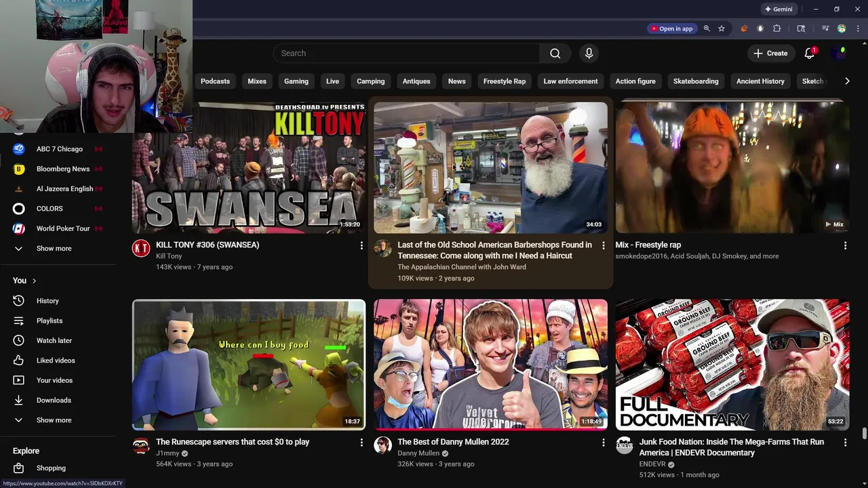The image size is (868, 488).
Task: Select the Live filter chip
Action: (x=332, y=81)
